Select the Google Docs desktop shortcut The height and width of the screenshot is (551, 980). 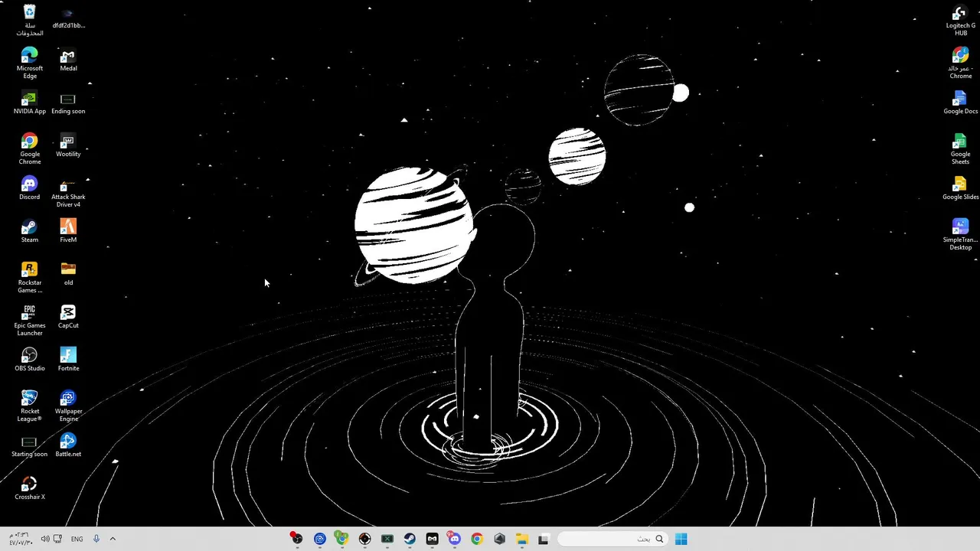(960, 103)
